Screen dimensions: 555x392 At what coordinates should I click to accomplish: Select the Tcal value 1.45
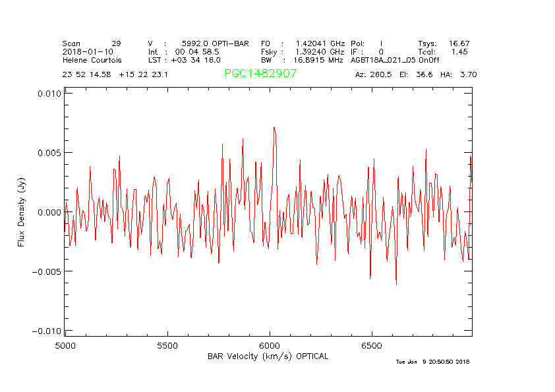459,51
